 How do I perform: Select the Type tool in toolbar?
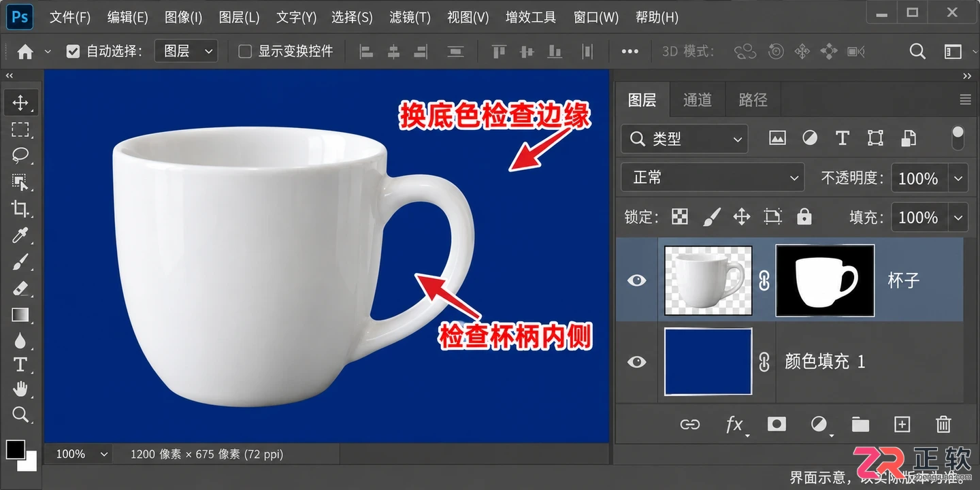tap(20, 364)
